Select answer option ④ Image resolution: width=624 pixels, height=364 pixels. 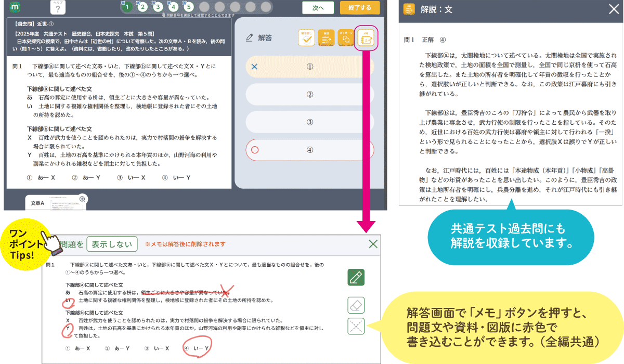click(x=309, y=149)
